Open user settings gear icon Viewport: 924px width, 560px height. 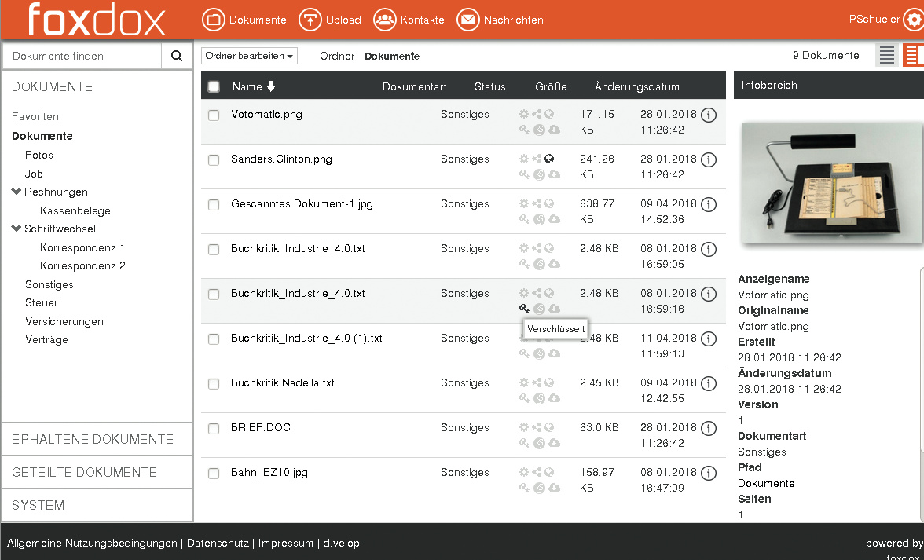point(913,20)
